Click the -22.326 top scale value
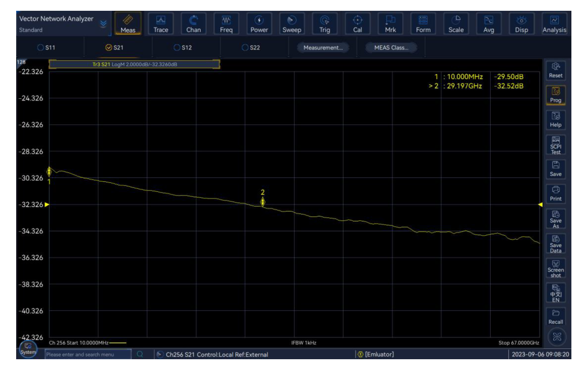Image resolution: width=588 pixels, height=370 pixels. point(31,72)
